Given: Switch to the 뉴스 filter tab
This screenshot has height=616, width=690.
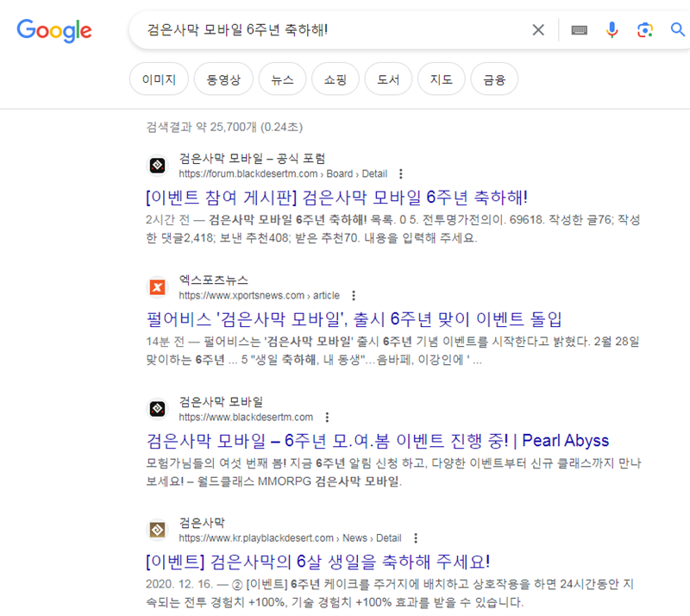Looking at the screenshot, I should [x=282, y=80].
